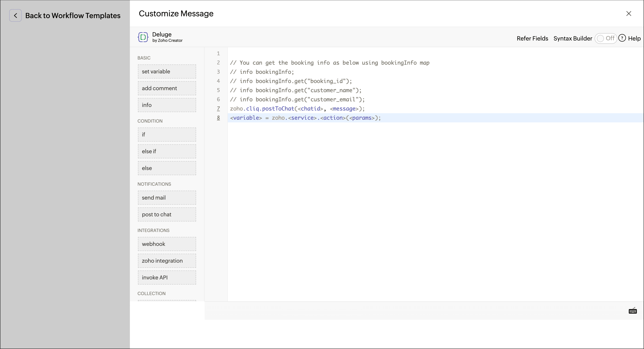This screenshot has height=349, width=644.
Task: Open the keyboard shortcuts icon
Action: click(x=633, y=311)
